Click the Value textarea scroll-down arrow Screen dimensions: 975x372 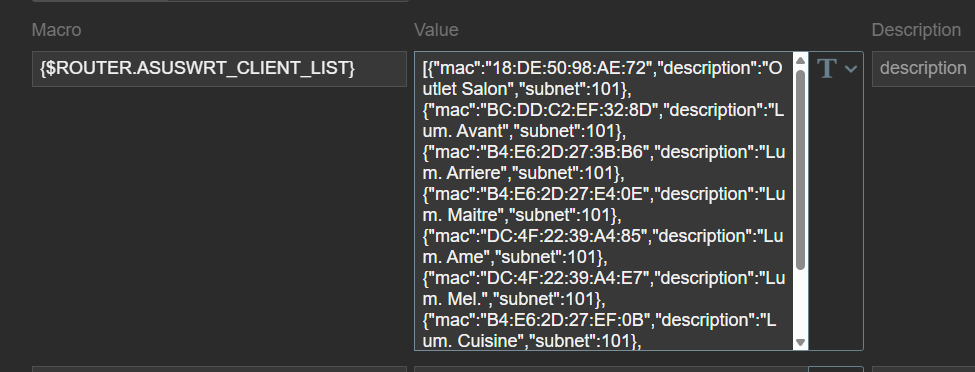(800, 342)
